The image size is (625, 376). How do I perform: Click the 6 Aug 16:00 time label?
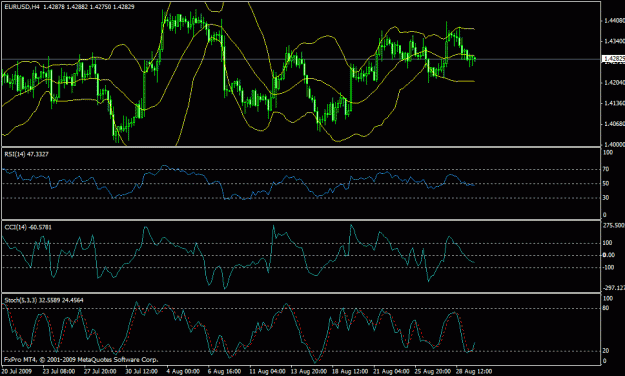[x=224, y=371]
